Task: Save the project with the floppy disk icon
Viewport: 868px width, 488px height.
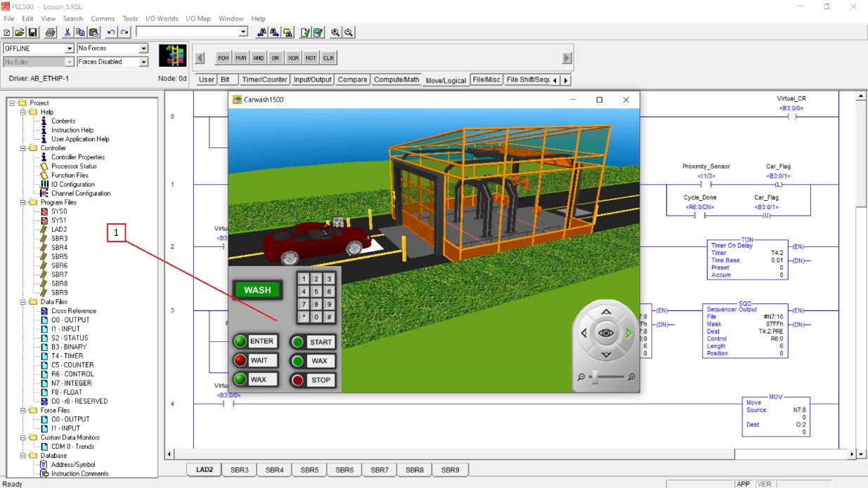Action: [x=32, y=32]
